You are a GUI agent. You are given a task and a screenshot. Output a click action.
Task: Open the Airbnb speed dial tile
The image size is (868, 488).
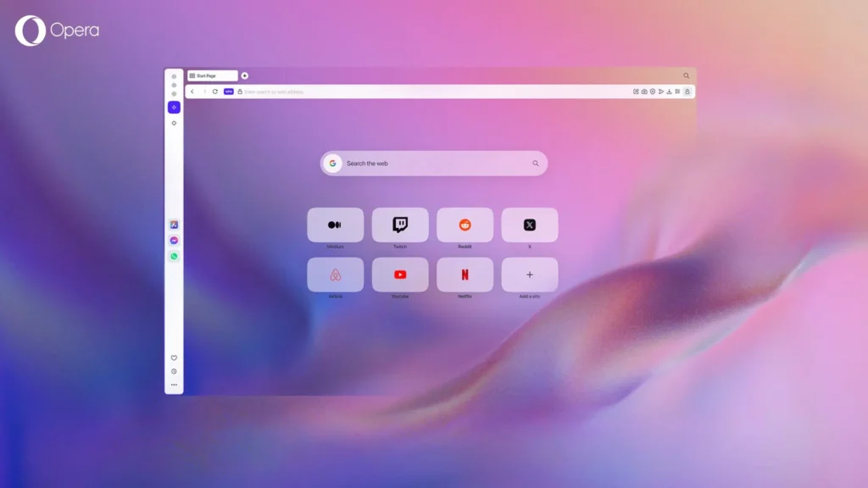point(336,275)
